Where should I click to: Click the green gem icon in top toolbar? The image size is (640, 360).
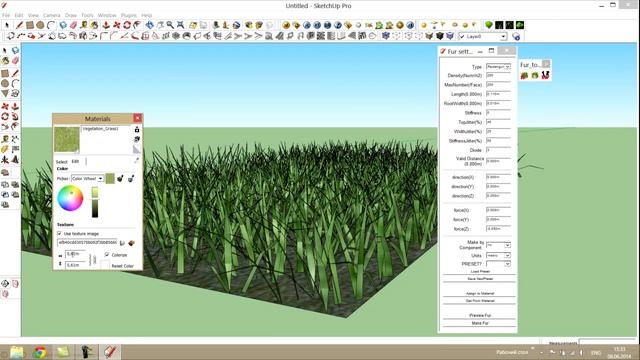pyautogui.click(x=489, y=25)
